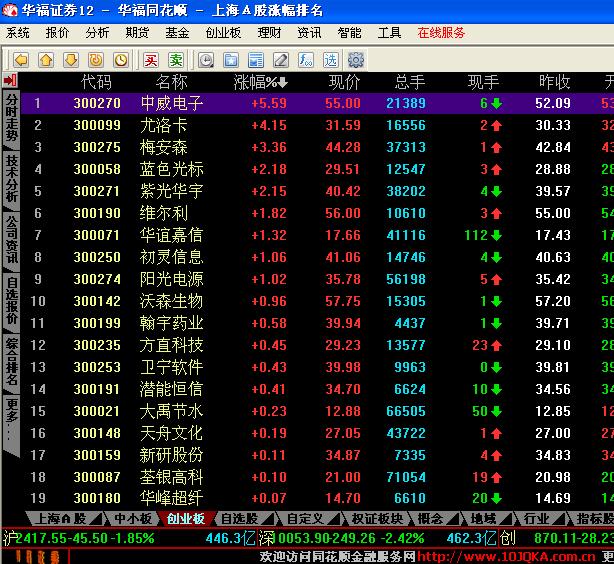
Task: Open the 智能 menu
Action: pyautogui.click(x=349, y=33)
